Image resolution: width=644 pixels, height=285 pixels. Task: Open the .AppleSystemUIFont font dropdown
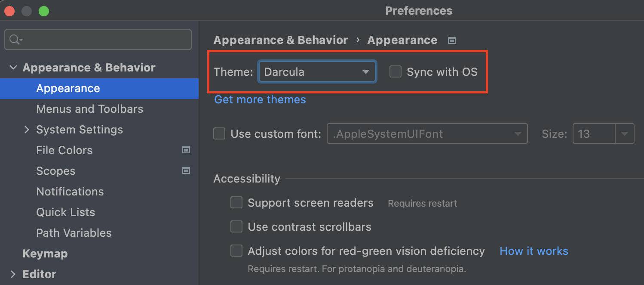tap(427, 133)
